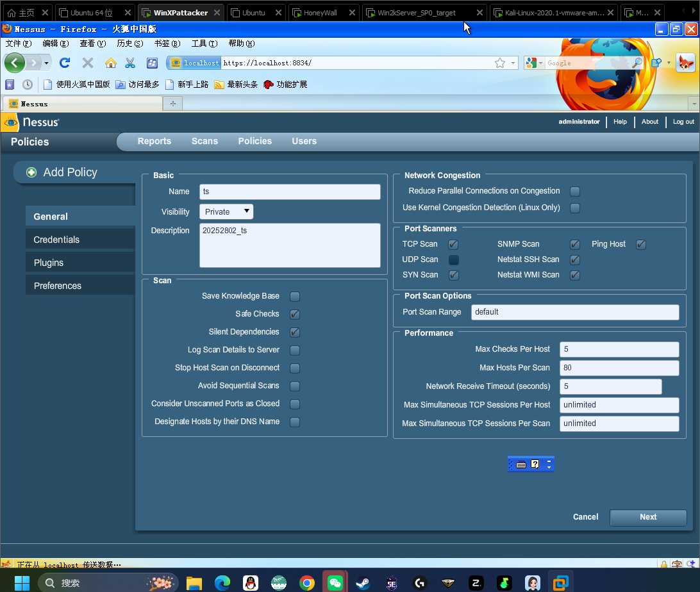Click Cancel to discard policy
This screenshot has height=592, width=700.
point(586,517)
